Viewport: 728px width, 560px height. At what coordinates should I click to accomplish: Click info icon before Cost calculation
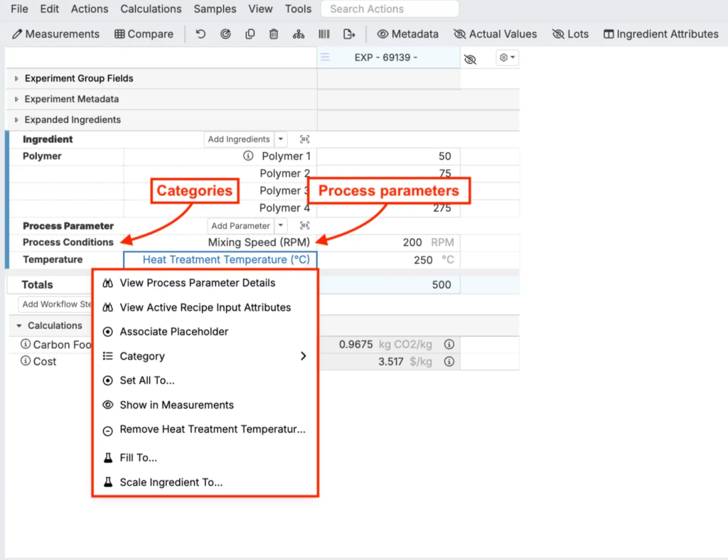coord(26,361)
